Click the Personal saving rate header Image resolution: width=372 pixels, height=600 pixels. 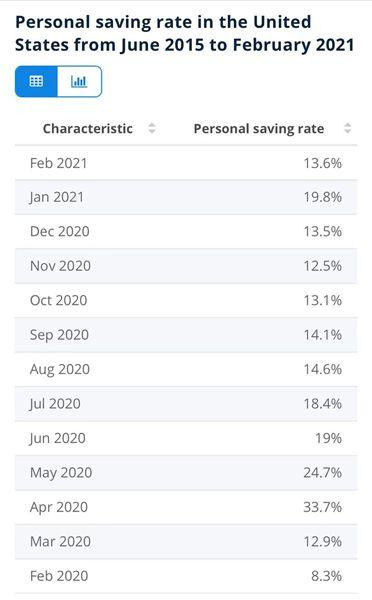[259, 129]
